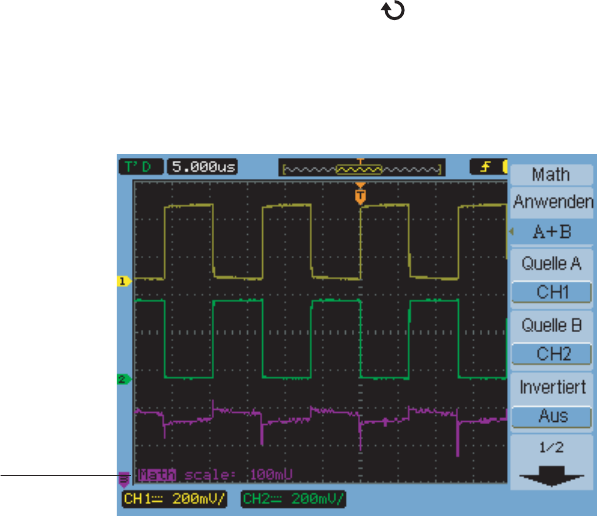Change Quelle A source CH1
598x530 pixels.
tap(551, 292)
